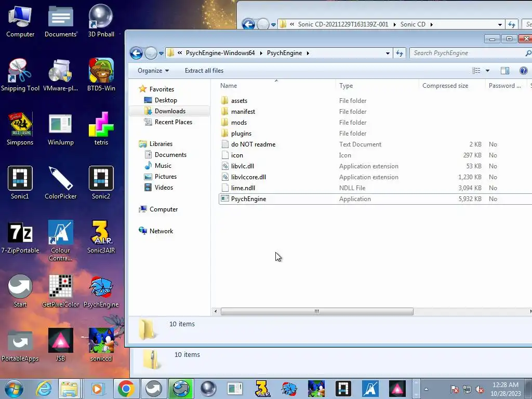
Task: Refresh the PsychEngine folder view
Action: pos(400,54)
